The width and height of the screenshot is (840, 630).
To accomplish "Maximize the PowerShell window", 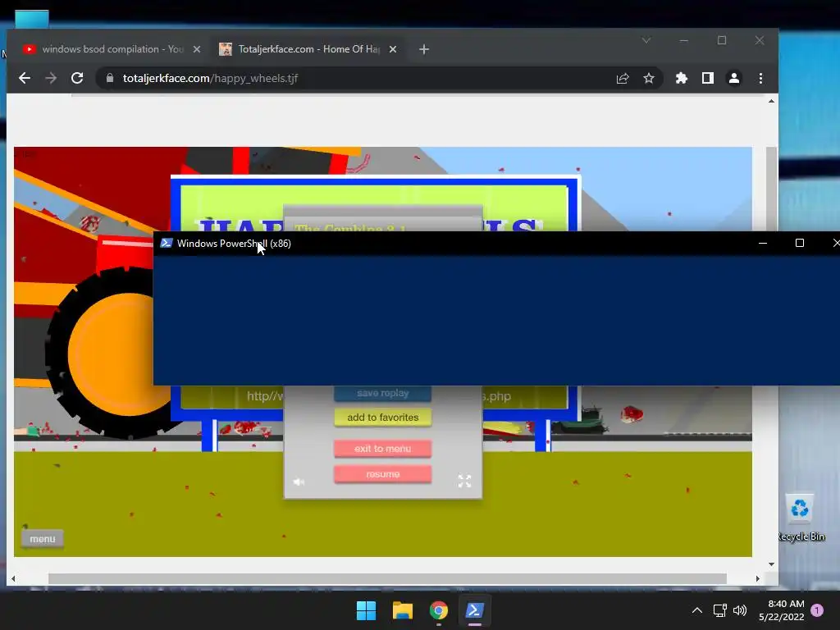I will click(x=799, y=243).
